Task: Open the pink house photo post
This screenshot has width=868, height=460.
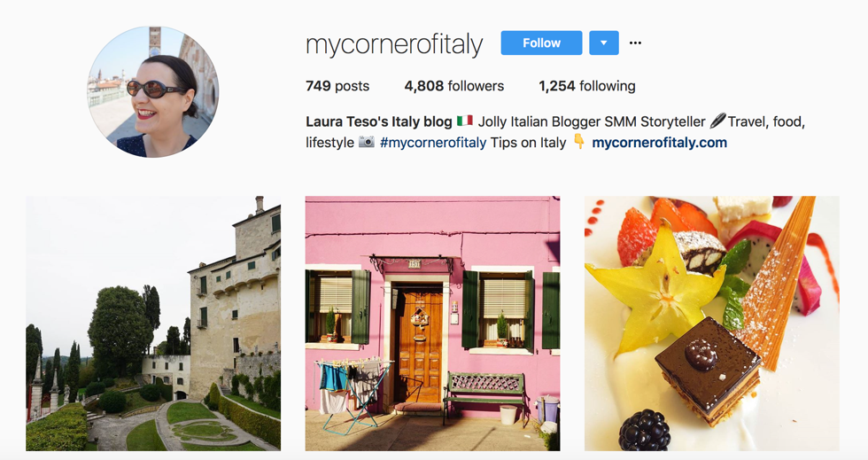Action: point(432,324)
